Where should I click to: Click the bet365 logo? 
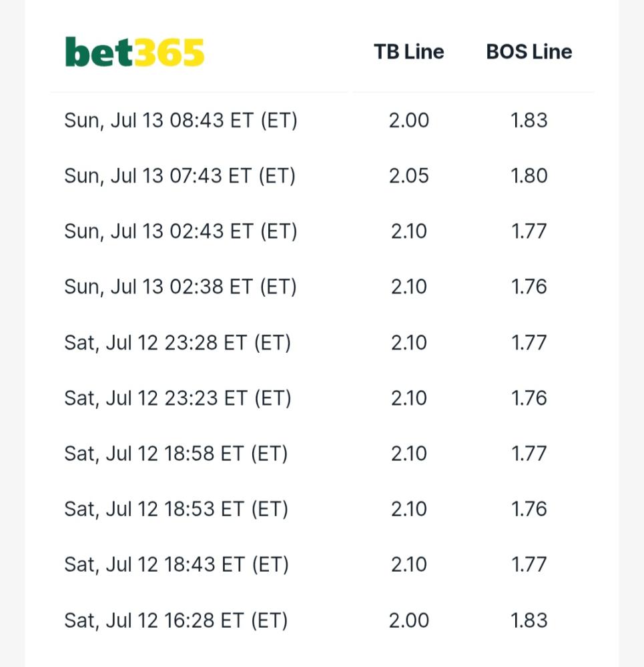click(135, 52)
